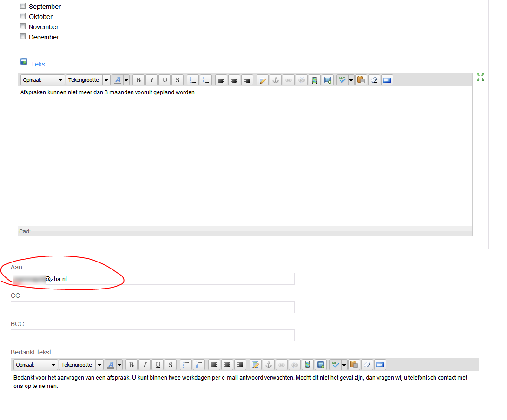Toggle italic in the Tekst editor toolbar
Image resolution: width=507 pixels, height=420 pixels.
pyautogui.click(x=151, y=80)
